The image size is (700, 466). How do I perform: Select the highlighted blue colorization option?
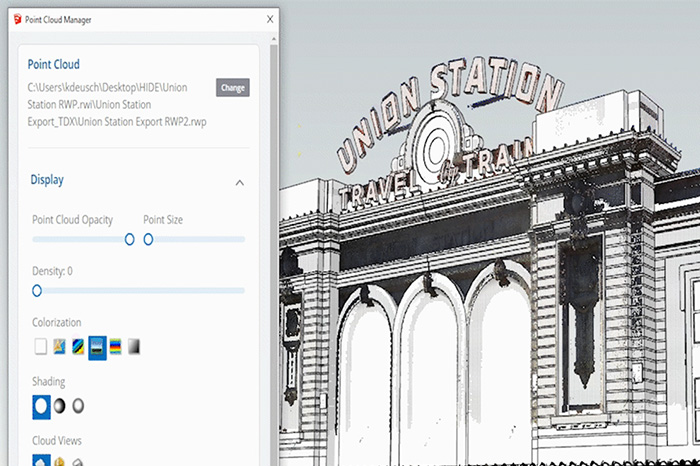[x=97, y=348]
